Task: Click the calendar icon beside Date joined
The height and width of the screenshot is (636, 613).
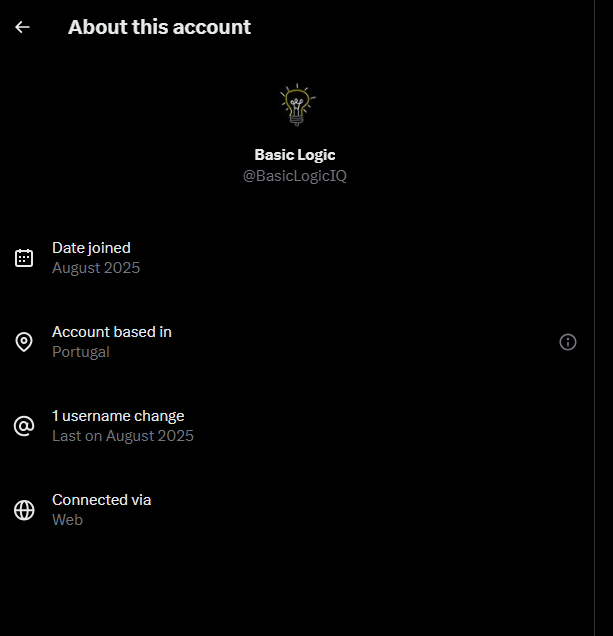Action: [24, 258]
